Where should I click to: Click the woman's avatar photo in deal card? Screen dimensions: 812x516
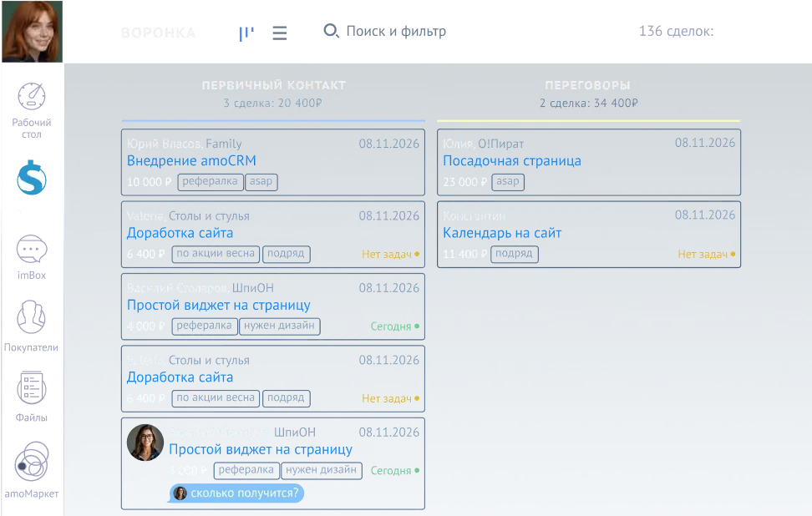(145, 443)
